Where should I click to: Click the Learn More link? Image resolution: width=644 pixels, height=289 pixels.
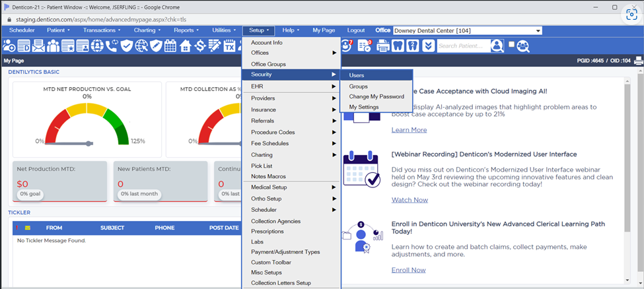click(x=409, y=130)
